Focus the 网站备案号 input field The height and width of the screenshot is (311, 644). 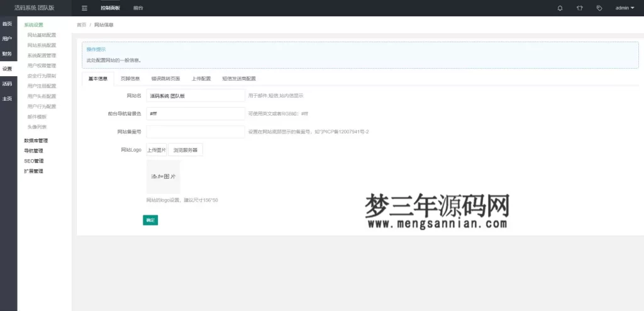pyautogui.click(x=196, y=132)
